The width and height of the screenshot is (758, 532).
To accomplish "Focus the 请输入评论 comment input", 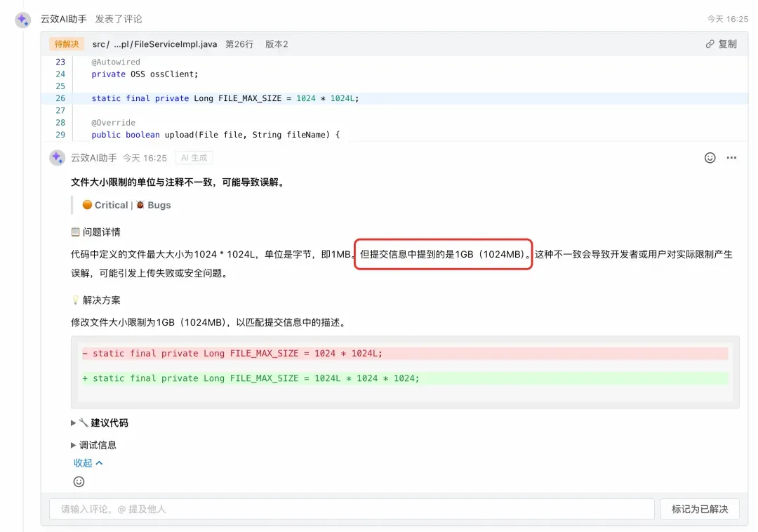I will pos(352,509).
